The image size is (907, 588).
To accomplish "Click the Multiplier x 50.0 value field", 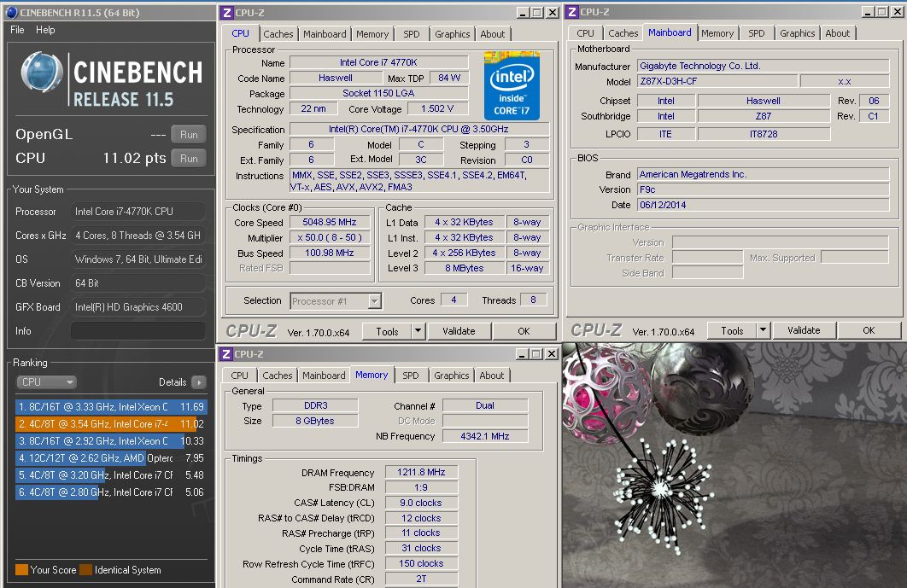I will click(330, 237).
